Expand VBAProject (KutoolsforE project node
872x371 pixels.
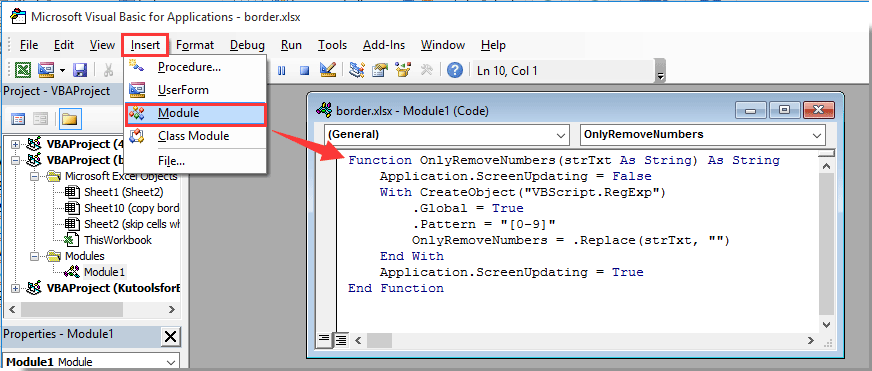point(15,288)
